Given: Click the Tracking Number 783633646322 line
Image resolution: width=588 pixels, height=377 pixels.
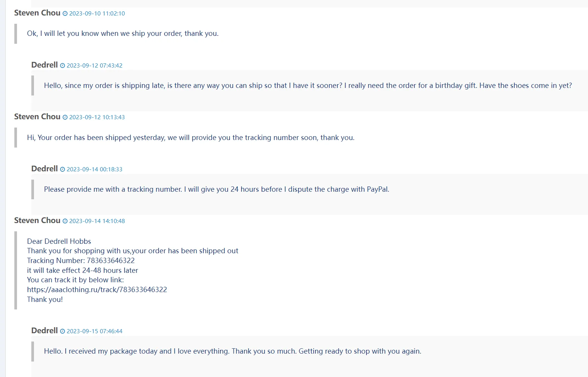Looking at the screenshot, I should click(x=81, y=261).
